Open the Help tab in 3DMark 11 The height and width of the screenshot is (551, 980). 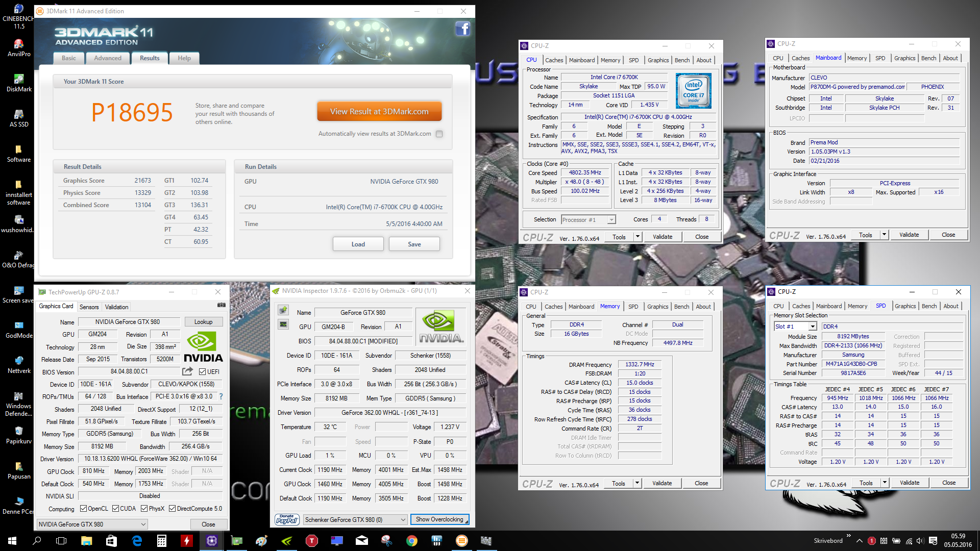pyautogui.click(x=184, y=58)
